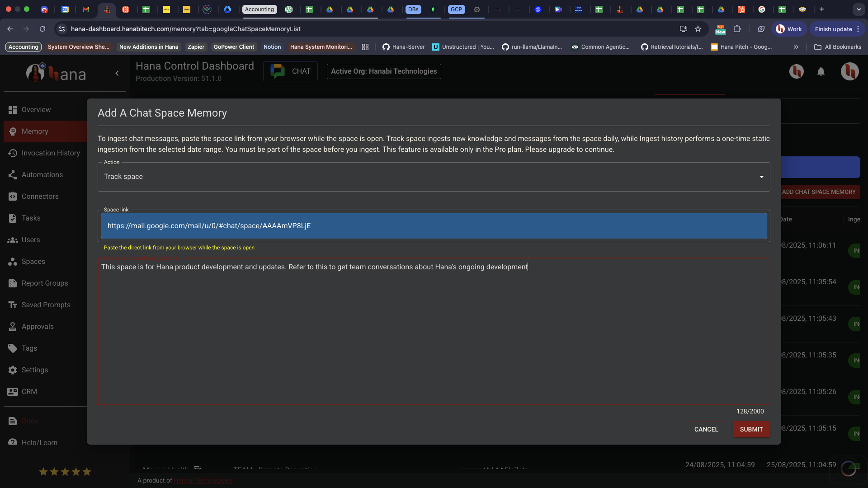Go to Automations icon in sidebar
The width and height of the screenshot is (868, 488).
point(13,175)
